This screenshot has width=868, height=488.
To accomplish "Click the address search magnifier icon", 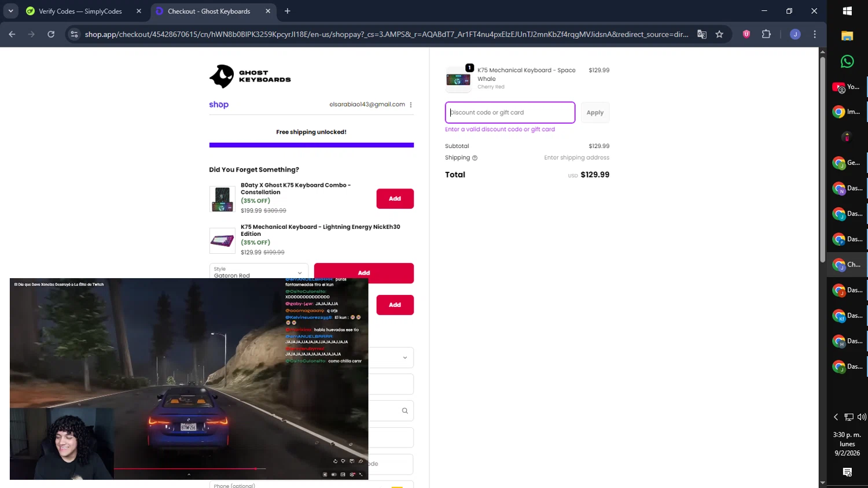I will [x=404, y=411].
